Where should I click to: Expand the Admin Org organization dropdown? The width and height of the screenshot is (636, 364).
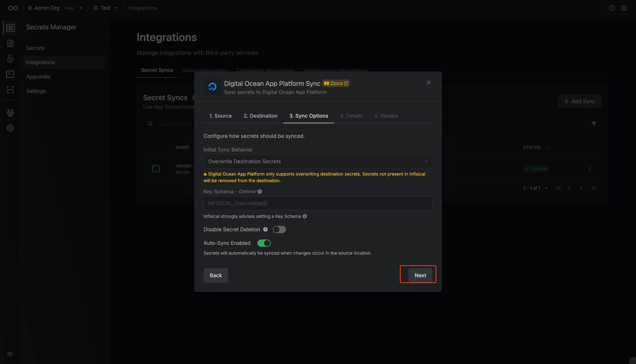click(x=81, y=8)
